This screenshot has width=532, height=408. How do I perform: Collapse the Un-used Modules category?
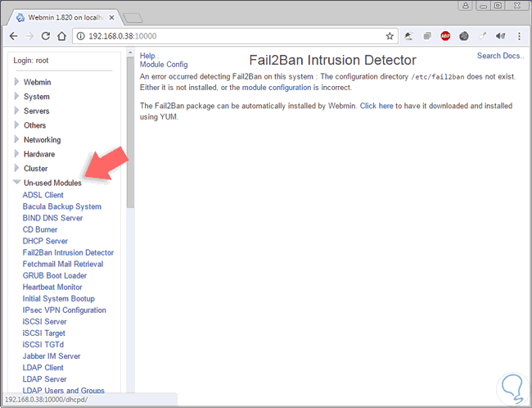pyautogui.click(x=52, y=183)
